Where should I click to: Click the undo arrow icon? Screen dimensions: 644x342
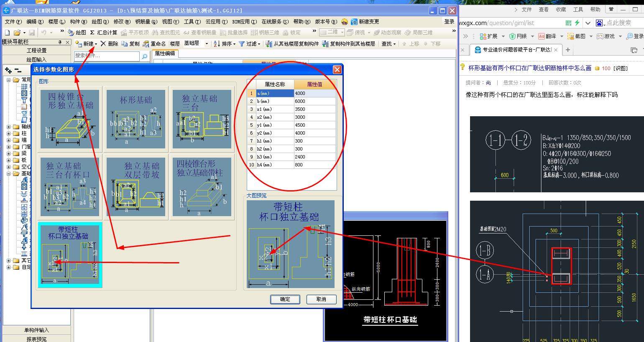click(x=44, y=32)
